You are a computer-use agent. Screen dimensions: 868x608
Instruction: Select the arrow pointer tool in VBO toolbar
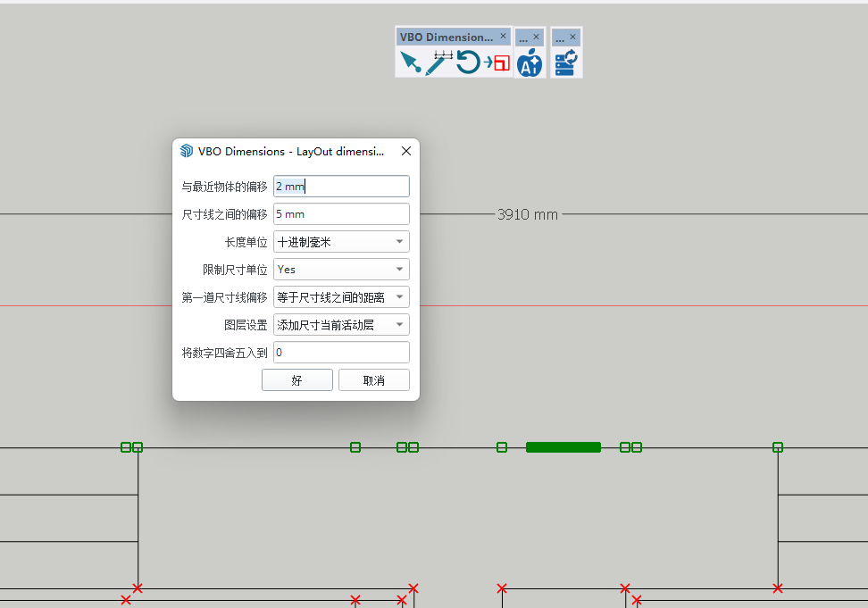pyautogui.click(x=410, y=62)
